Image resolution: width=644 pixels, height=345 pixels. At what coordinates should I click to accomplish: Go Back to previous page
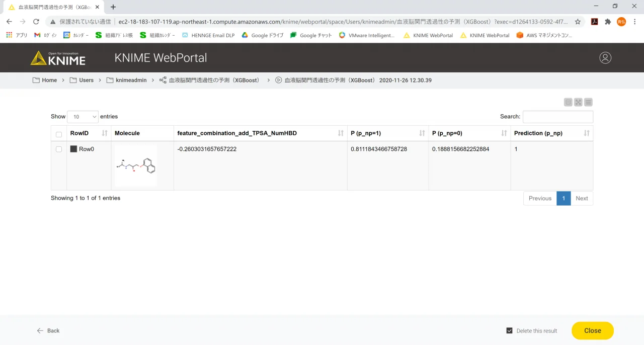48,330
